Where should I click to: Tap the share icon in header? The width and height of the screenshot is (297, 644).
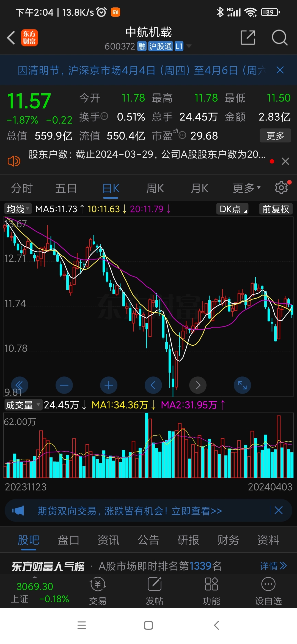coord(248,37)
